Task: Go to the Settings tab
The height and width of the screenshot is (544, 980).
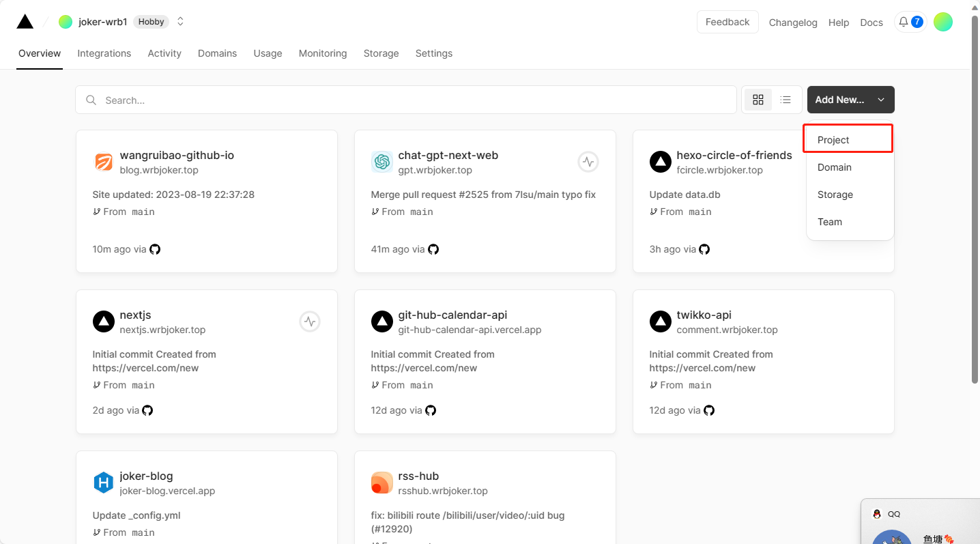Action: point(434,53)
